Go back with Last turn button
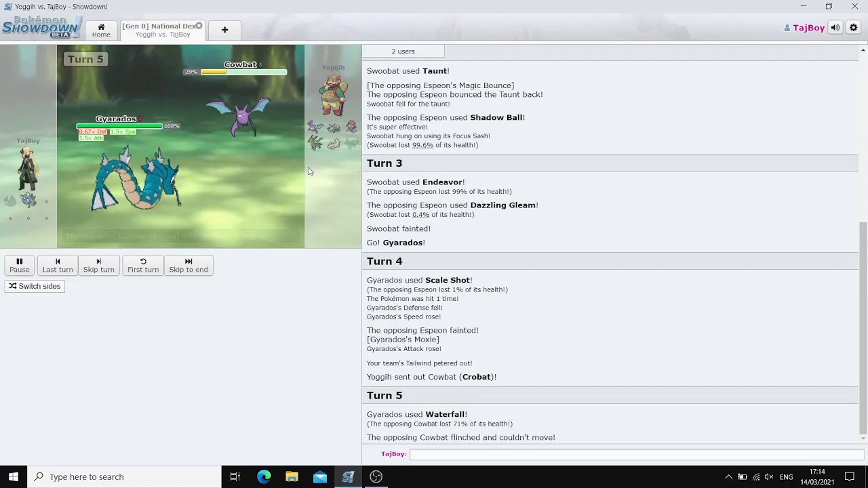The height and width of the screenshot is (488, 868). 58,265
